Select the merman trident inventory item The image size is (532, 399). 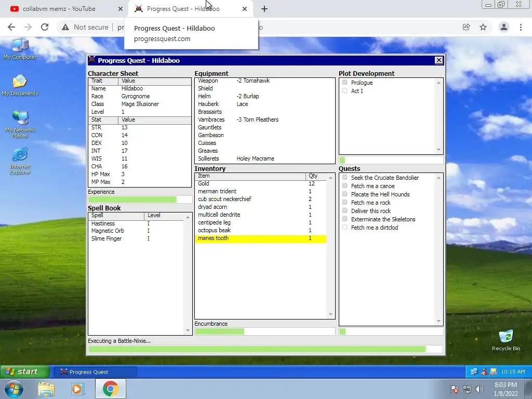click(x=261, y=191)
